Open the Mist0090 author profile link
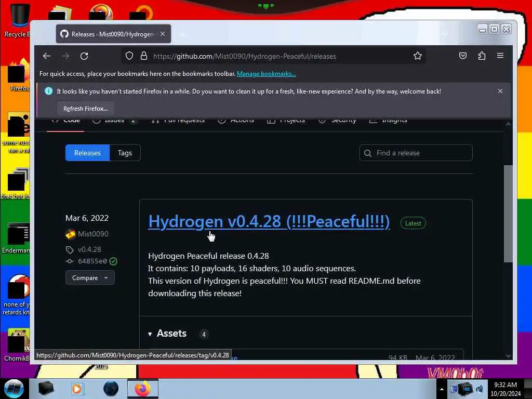 pyautogui.click(x=93, y=234)
